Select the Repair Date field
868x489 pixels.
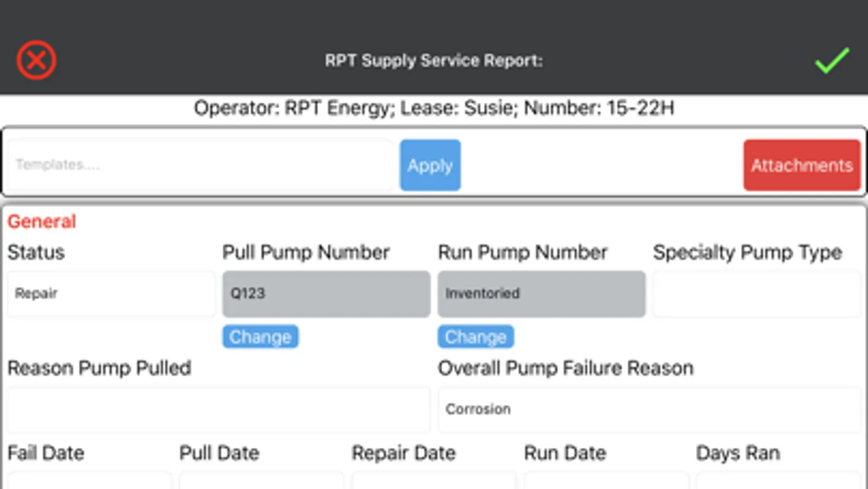pyautogui.click(x=433, y=480)
